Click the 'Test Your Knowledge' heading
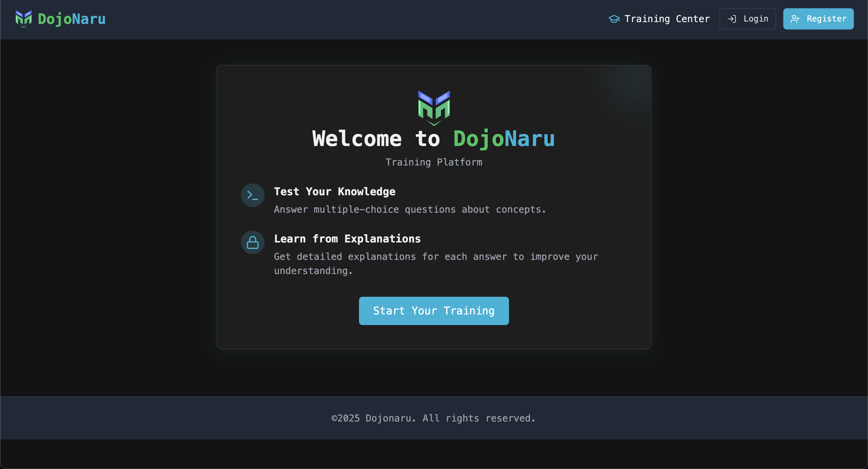 point(335,191)
